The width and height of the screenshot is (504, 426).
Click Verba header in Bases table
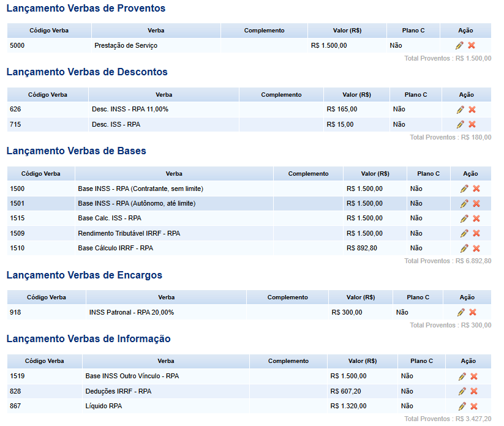click(x=174, y=174)
